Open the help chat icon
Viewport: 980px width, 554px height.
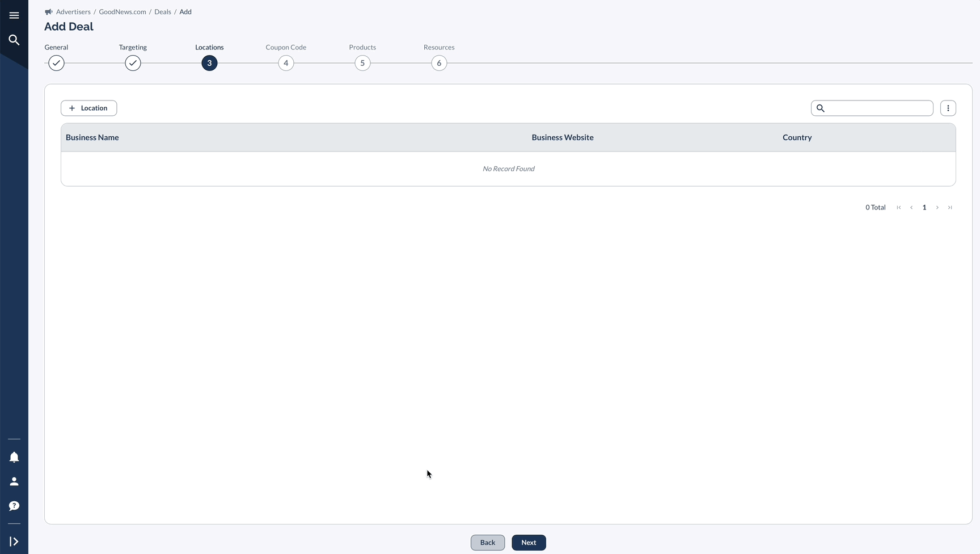[14, 506]
